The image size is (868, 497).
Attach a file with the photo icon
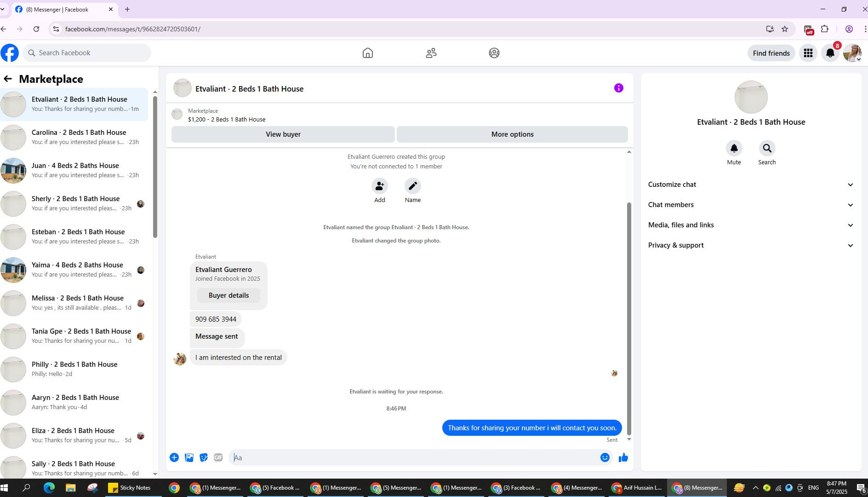coord(189,457)
